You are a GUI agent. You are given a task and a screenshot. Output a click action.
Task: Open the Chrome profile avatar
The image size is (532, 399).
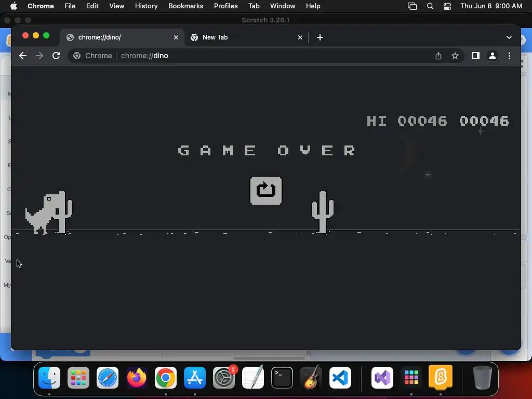493,56
